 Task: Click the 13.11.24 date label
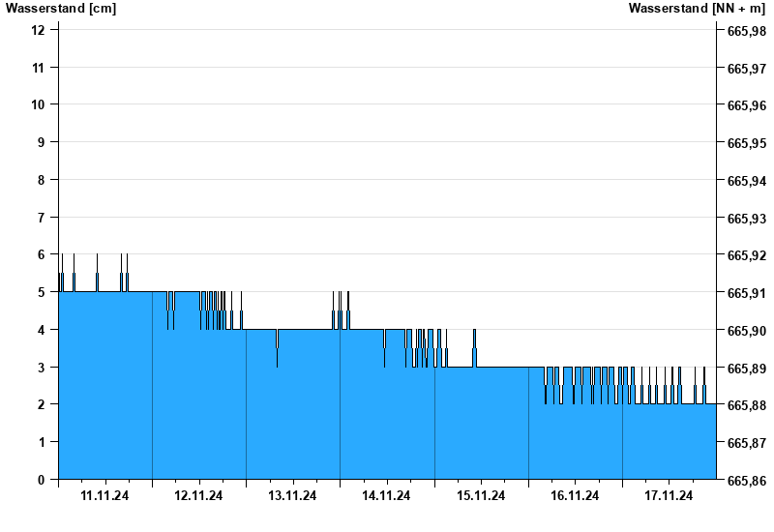[x=292, y=496]
